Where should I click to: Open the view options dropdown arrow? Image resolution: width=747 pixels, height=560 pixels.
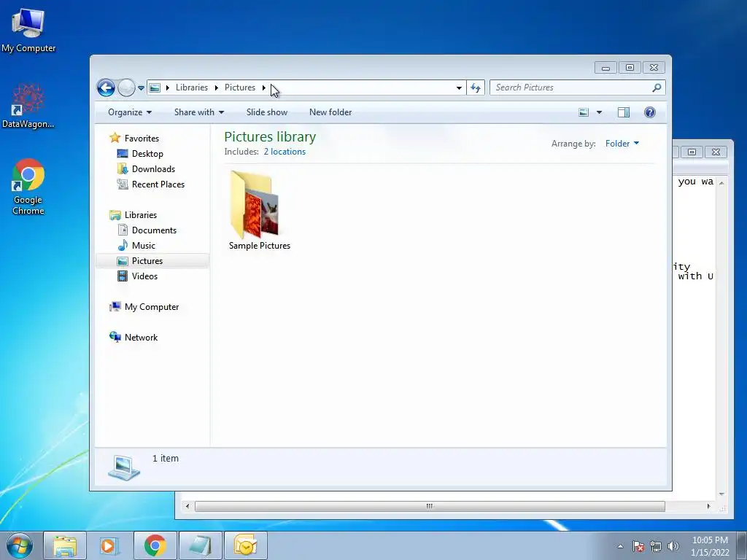600,112
